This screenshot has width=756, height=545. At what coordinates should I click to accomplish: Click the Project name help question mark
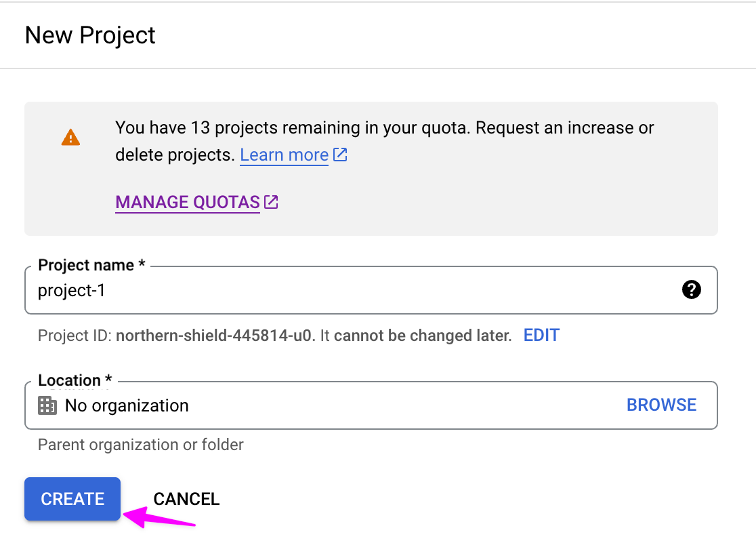(691, 290)
